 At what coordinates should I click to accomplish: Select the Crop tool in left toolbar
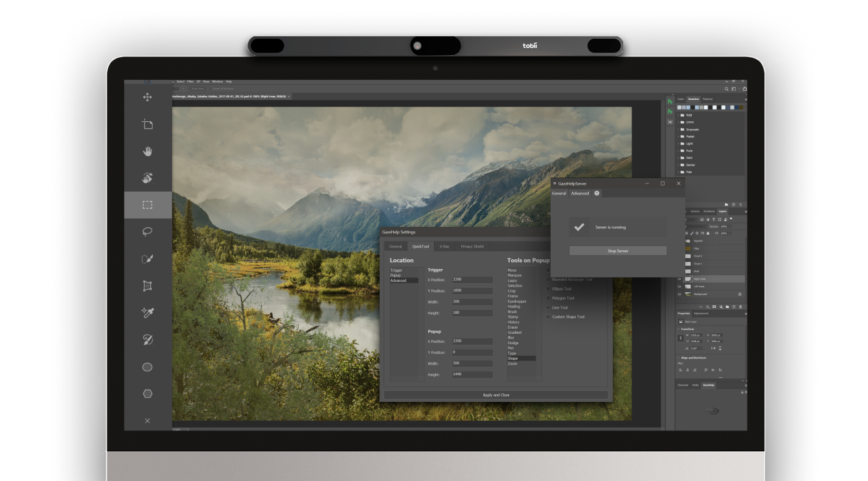pyautogui.click(x=148, y=124)
